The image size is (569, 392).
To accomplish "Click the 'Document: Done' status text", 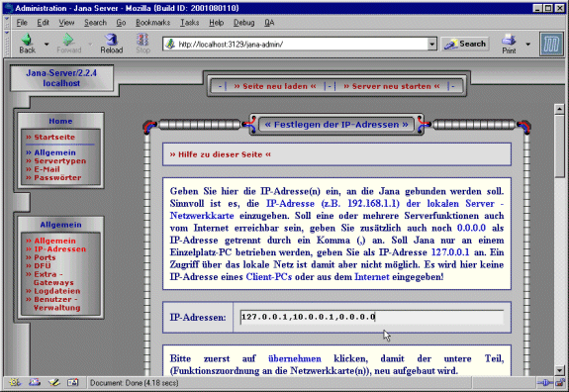I will point(134,382).
